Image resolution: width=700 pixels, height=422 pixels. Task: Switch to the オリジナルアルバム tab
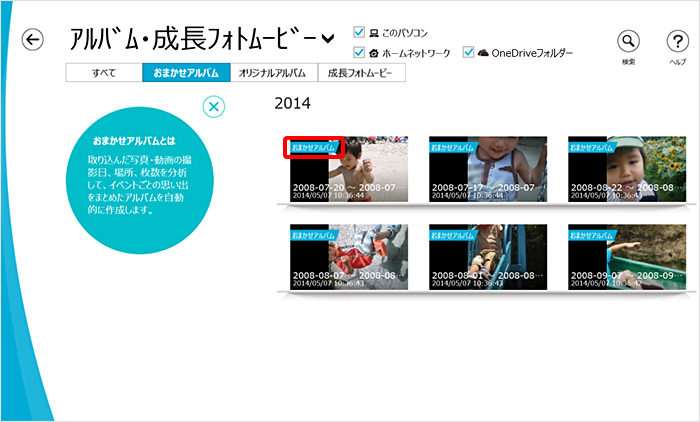(274, 72)
